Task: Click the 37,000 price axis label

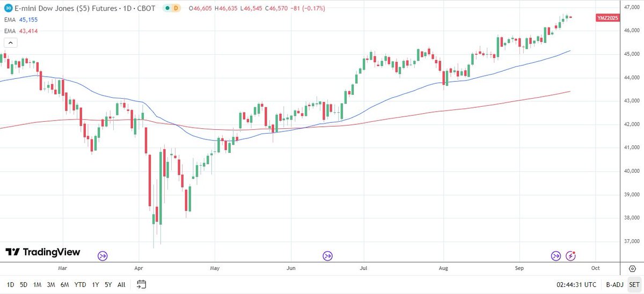Action: coord(632,241)
